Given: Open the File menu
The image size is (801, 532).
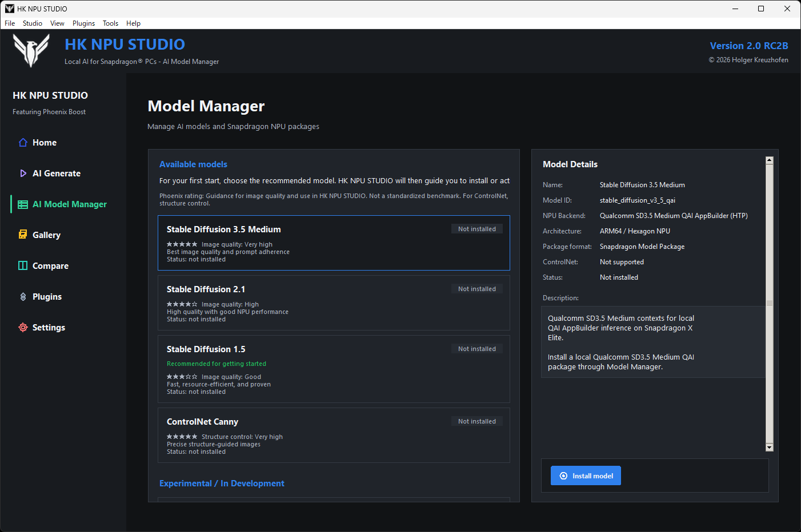Looking at the screenshot, I should (10, 23).
